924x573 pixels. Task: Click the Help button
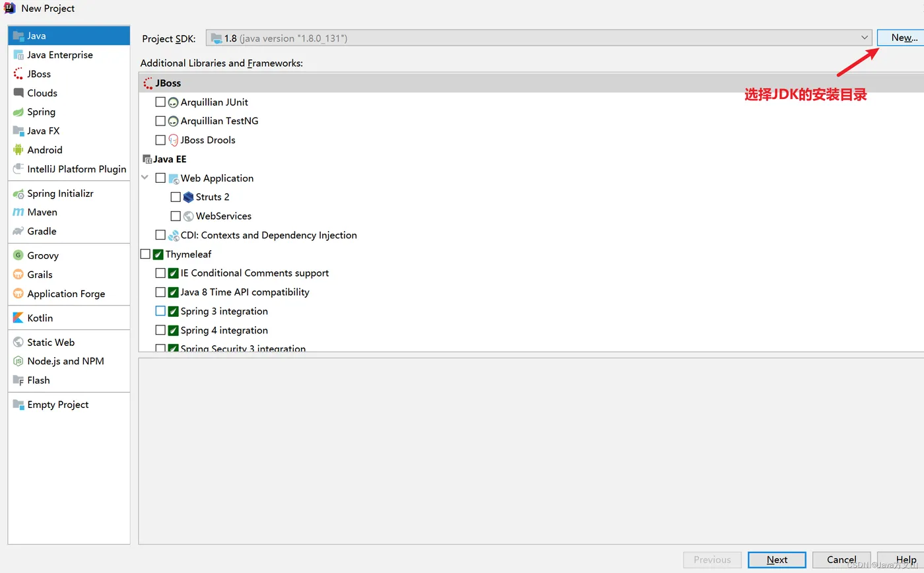[x=901, y=560]
